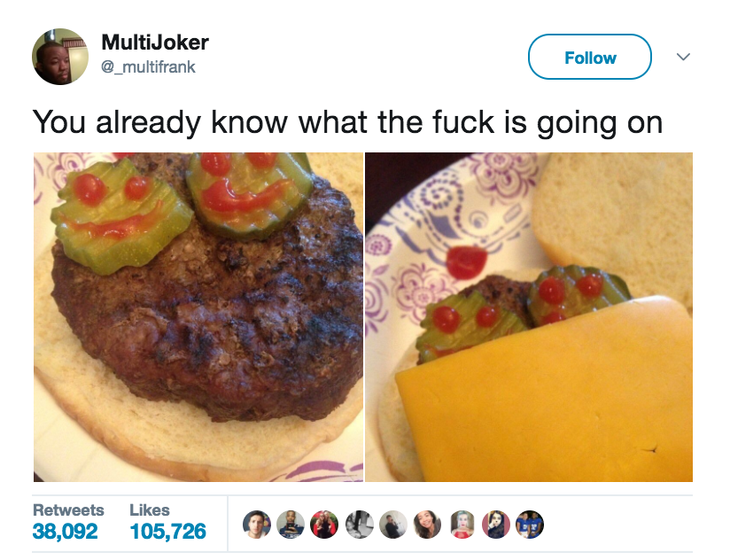This screenshot has height=560, width=730.
Task: Open the tweet options chevron dropdown
Action: coord(683,57)
